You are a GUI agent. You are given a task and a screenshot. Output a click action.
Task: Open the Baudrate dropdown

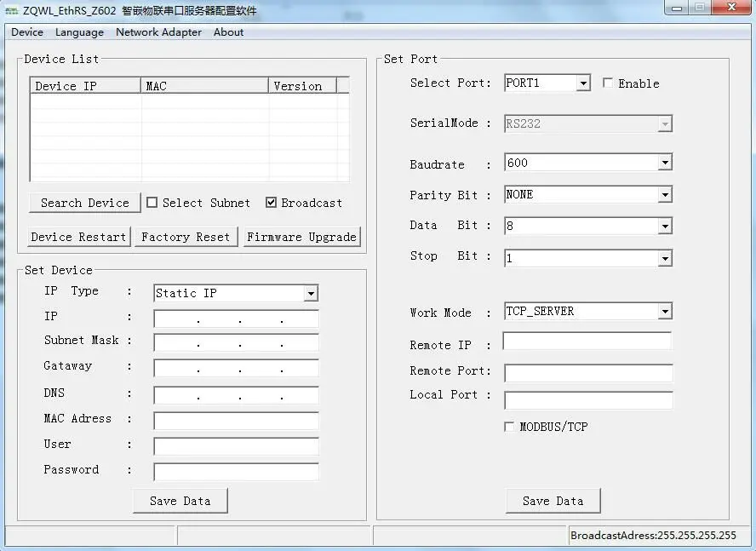pos(663,162)
